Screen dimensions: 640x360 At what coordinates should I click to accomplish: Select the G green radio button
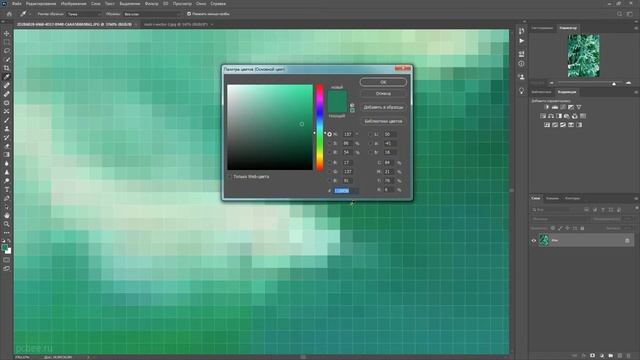click(329, 171)
